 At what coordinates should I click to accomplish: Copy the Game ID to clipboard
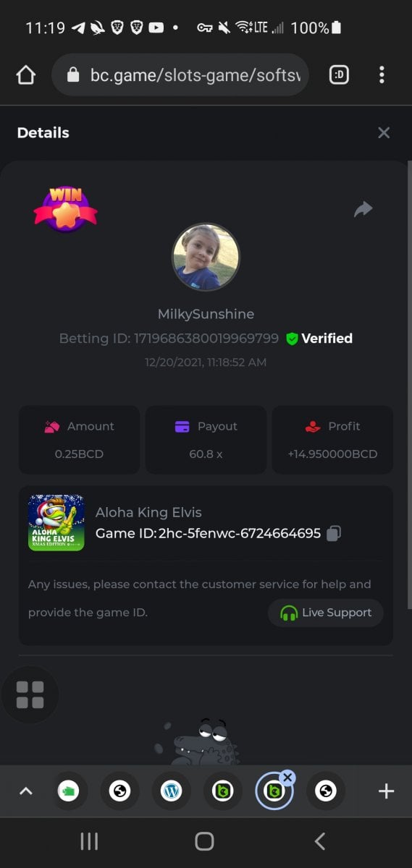334,534
